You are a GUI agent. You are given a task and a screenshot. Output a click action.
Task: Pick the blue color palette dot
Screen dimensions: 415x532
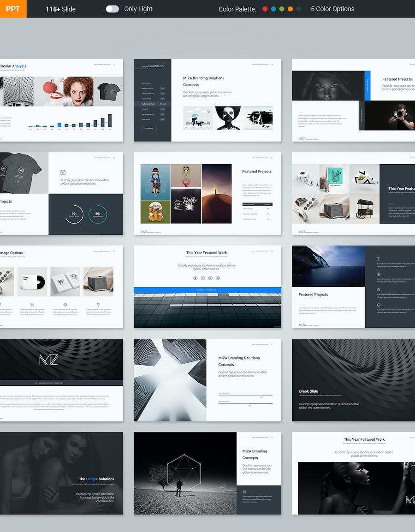273,9
